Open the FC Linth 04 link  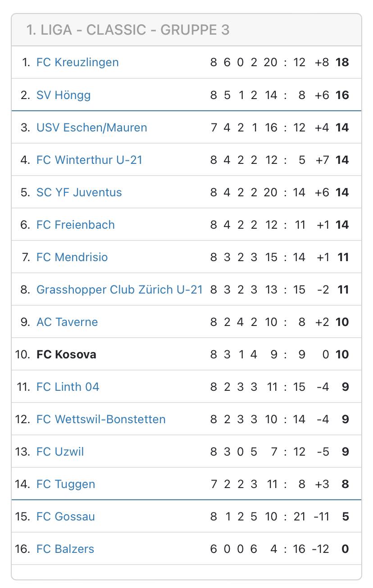click(x=68, y=387)
